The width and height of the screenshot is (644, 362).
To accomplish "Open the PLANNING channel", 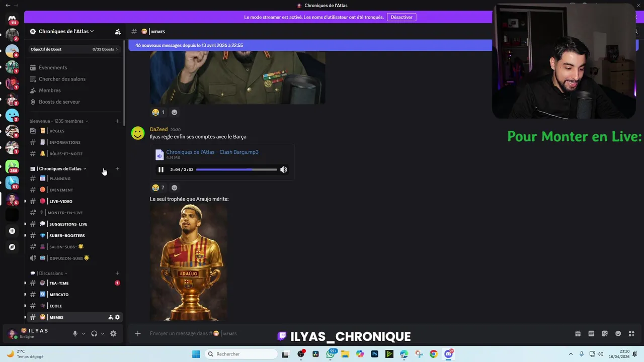I will [74, 178].
